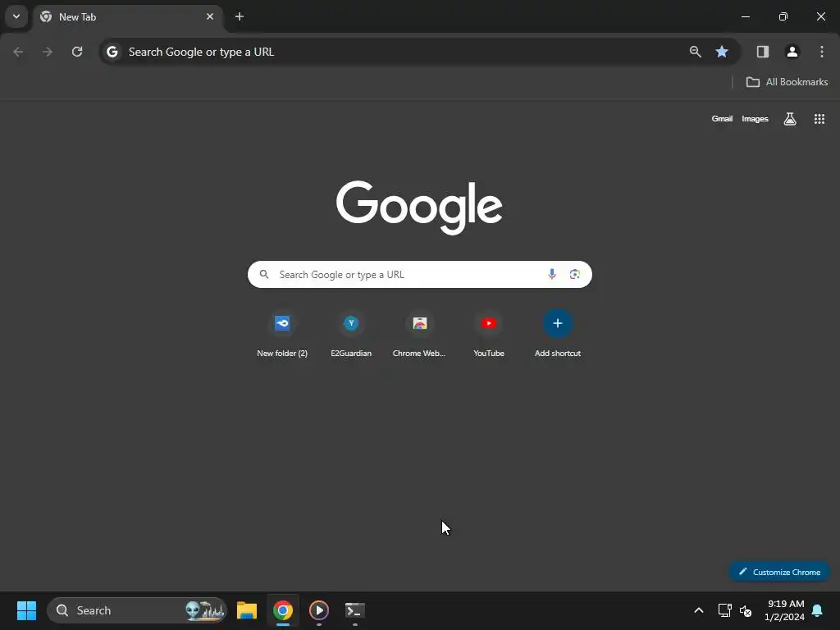840x630 pixels.
Task: Open a new tab with plus button
Action: pos(240,16)
